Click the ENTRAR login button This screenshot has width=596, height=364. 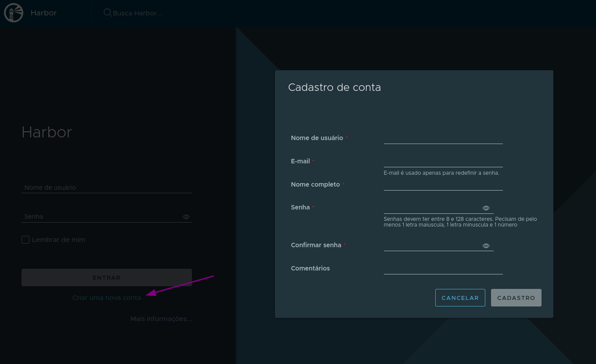[106, 278]
